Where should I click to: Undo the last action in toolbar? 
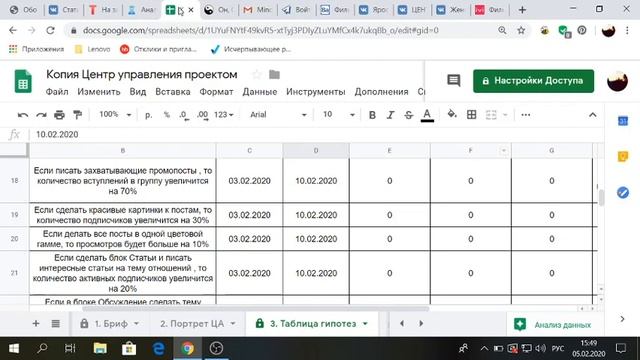pos(23,115)
